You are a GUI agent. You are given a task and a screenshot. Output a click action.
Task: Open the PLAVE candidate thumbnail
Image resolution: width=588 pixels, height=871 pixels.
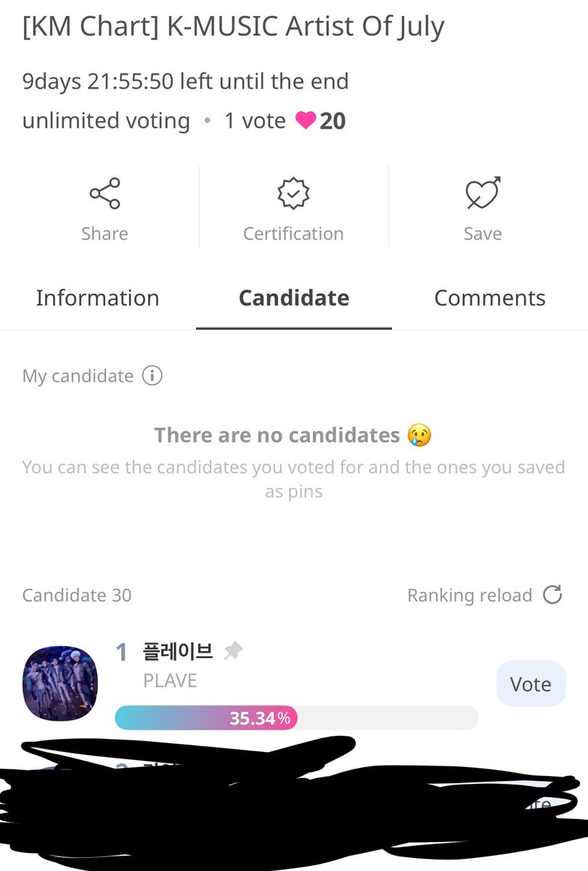click(x=60, y=680)
